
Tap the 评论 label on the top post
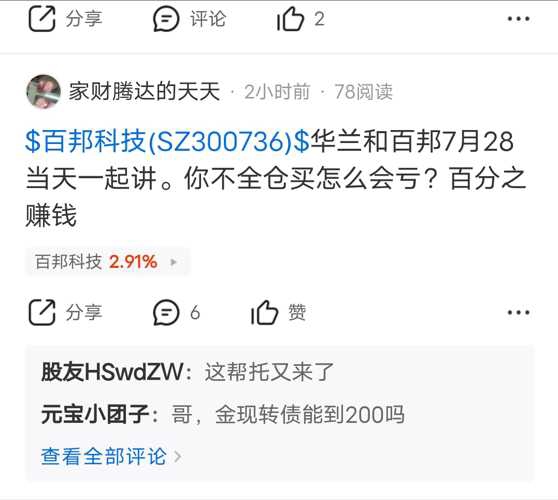208,19
